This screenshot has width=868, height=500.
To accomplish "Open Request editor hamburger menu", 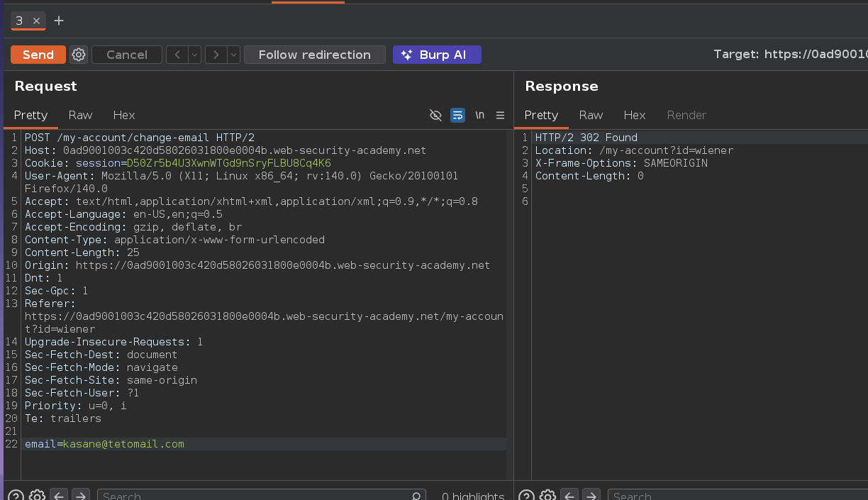I will [x=500, y=115].
